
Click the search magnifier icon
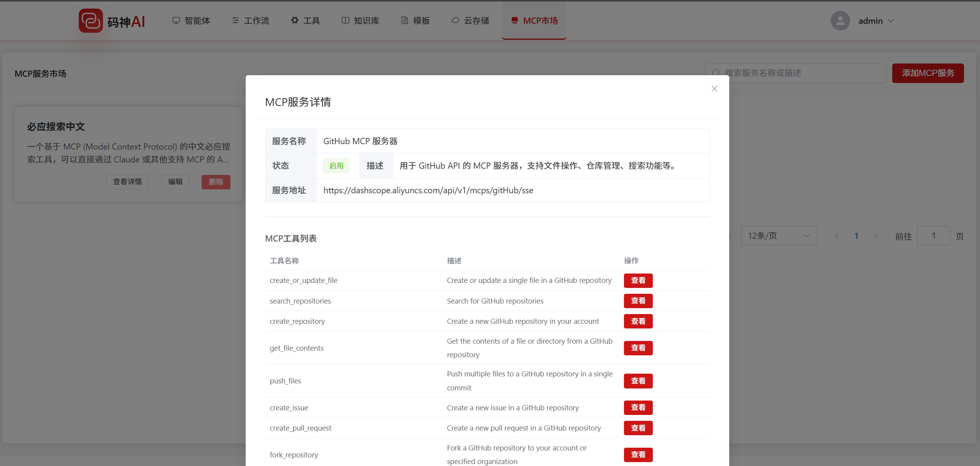716,73
